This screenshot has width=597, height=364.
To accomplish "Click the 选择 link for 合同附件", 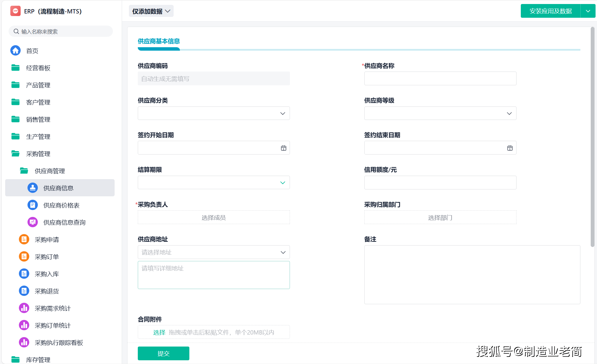I will click(159, 332).
